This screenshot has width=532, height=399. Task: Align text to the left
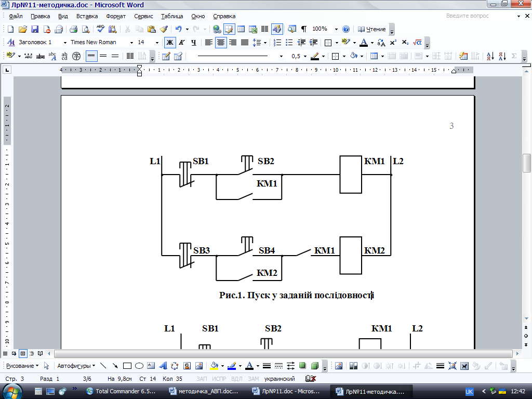pyautogui.click(x=209, y=43)
